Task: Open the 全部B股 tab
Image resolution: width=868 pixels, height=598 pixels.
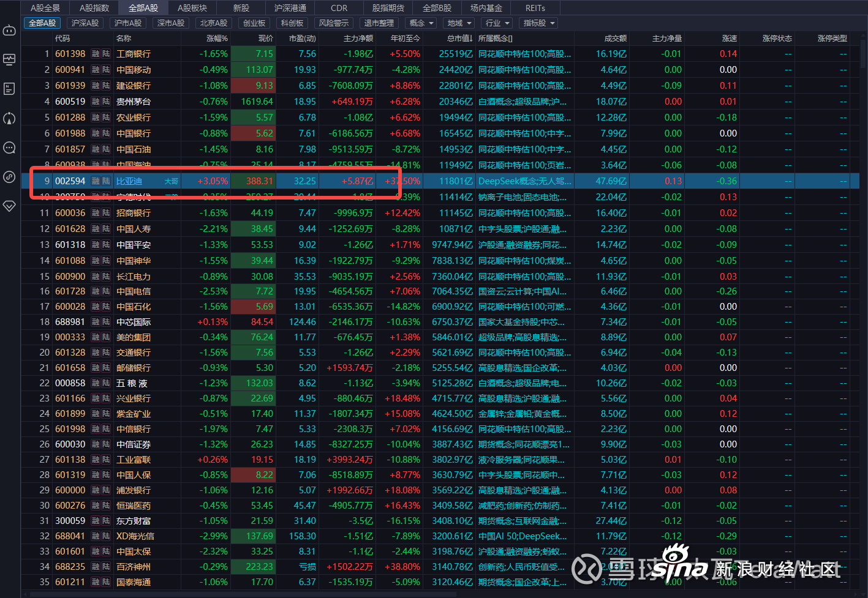Action: click(x=437, y=8)
